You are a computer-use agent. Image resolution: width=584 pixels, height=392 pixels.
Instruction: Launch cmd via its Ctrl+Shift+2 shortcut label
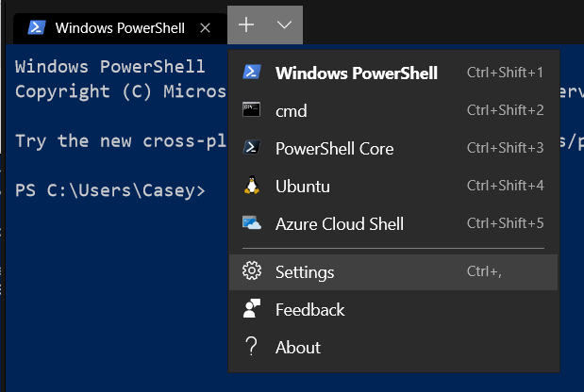505,110
